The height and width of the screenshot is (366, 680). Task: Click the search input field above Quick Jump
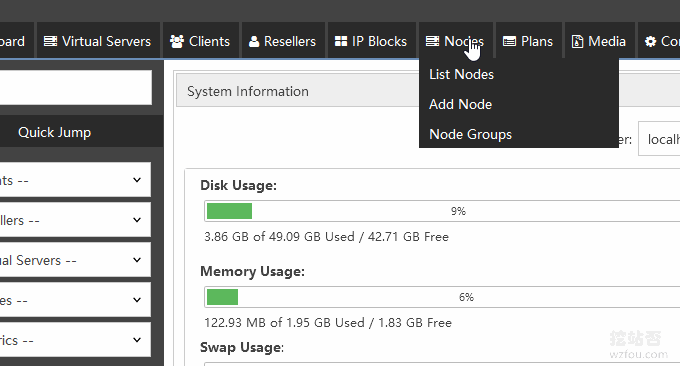tap(76, 87)
